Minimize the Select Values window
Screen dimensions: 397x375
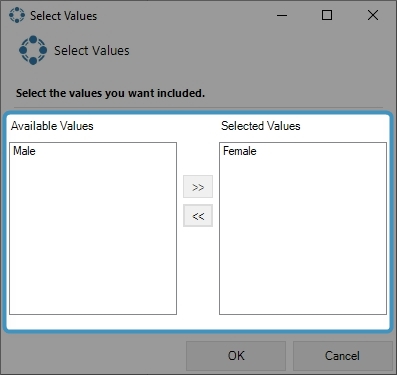(x=282, y=15)
